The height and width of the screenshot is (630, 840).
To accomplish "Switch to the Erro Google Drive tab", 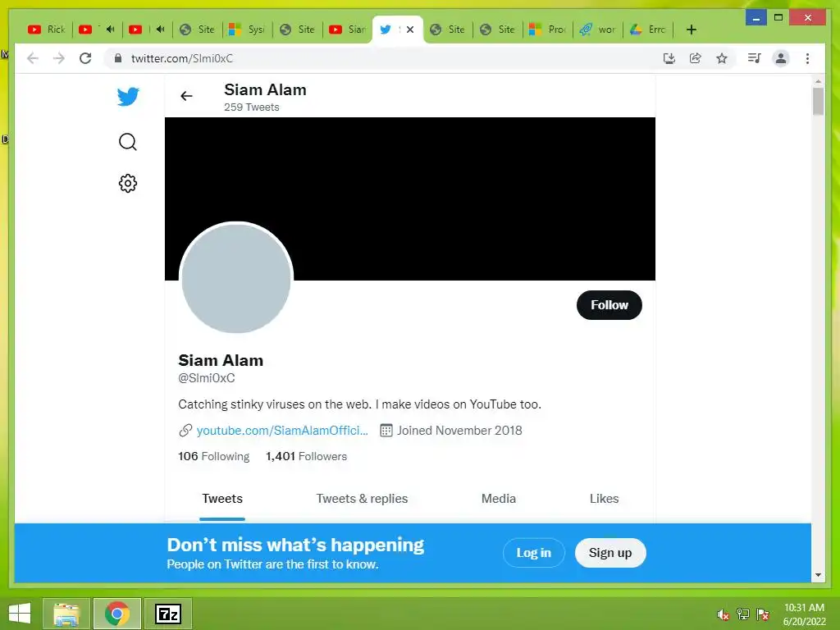I will [x=648, y=30].
